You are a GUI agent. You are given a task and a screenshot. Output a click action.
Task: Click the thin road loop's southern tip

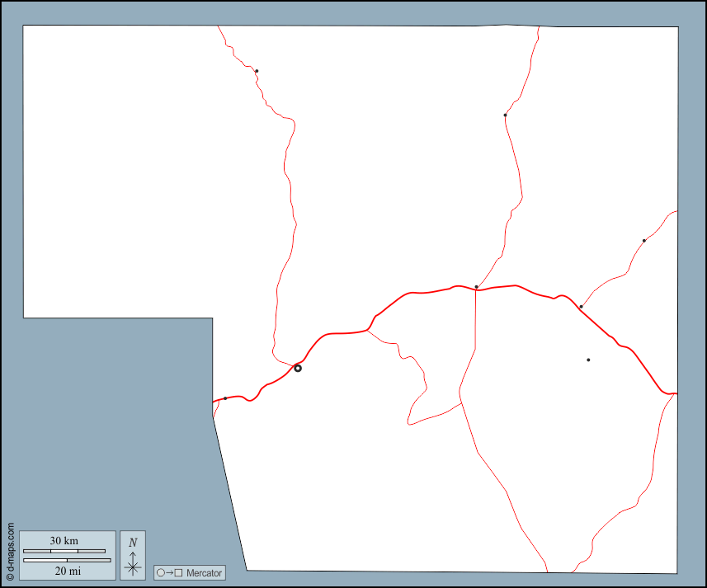coord(409,423)
